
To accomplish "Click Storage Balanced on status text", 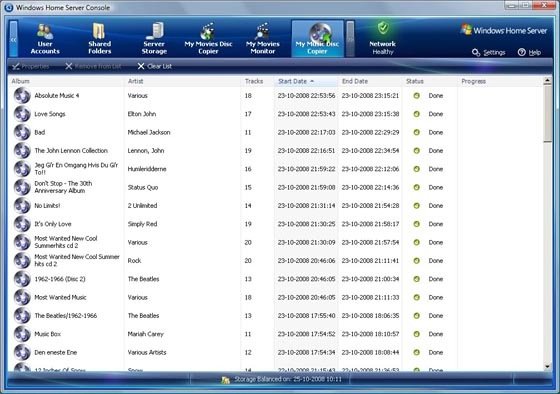I will [x=288, y=379].
